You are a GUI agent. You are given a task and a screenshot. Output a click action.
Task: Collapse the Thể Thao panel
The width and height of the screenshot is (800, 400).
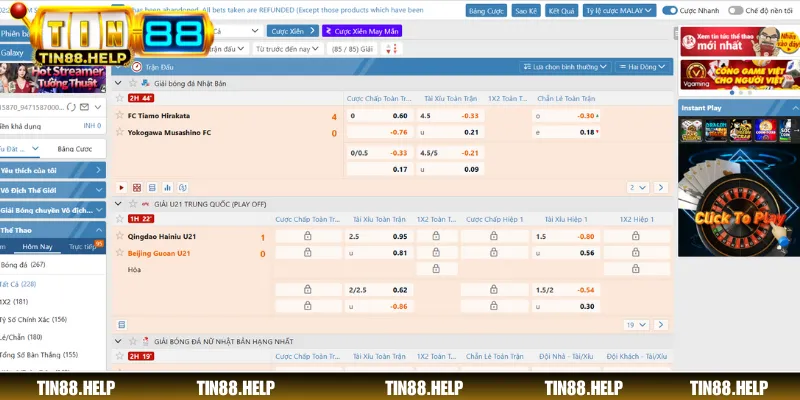52,230
